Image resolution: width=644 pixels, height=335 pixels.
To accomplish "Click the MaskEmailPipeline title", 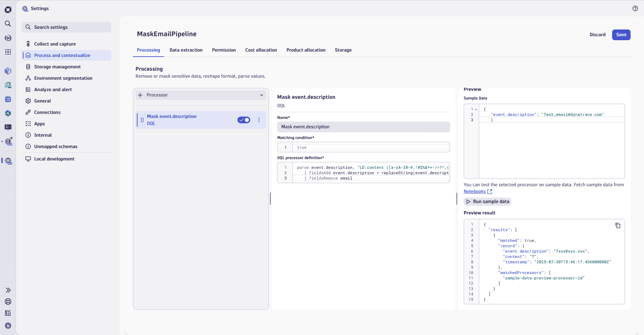I will click(x=167, y=34).
